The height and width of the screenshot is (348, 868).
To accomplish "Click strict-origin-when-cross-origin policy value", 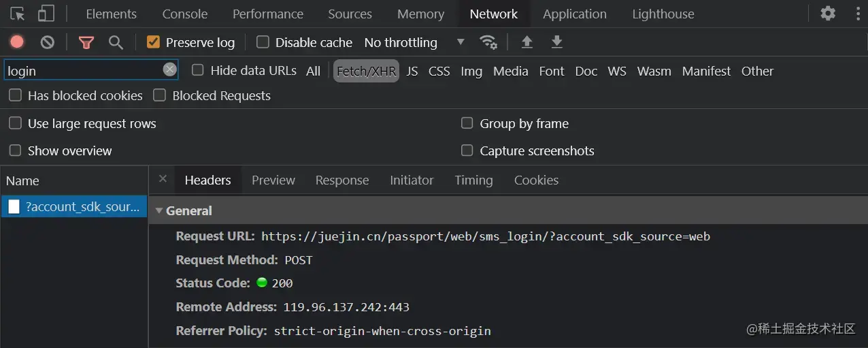I will [382, 331].
